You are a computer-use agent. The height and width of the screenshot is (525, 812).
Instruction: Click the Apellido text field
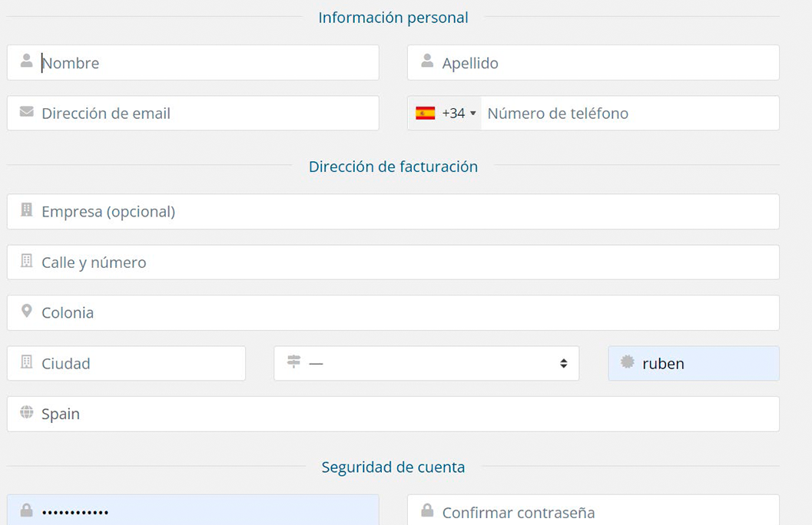click(x=607, y=63)
